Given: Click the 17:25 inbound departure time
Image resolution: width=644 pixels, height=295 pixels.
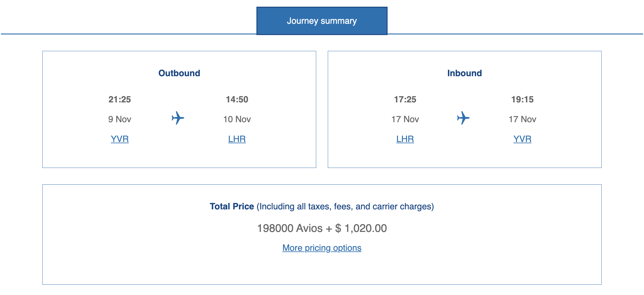Looking at the screenshot, I should (x=405, y=99).
